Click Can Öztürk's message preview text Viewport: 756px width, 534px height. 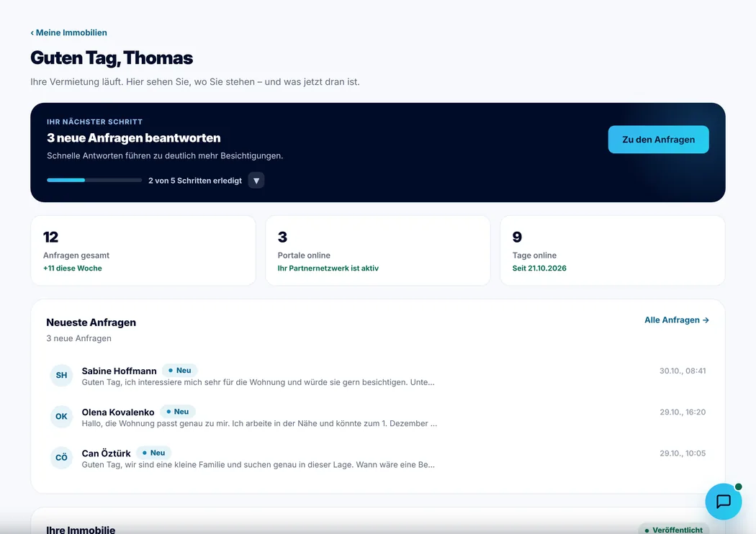[258, 465]
